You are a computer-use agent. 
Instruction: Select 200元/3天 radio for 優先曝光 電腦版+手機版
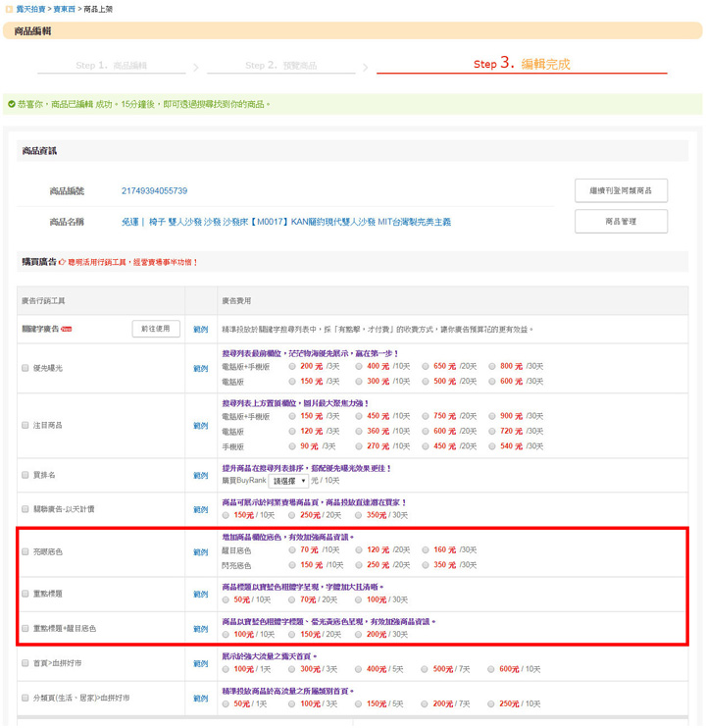click(x=292, y=366)
